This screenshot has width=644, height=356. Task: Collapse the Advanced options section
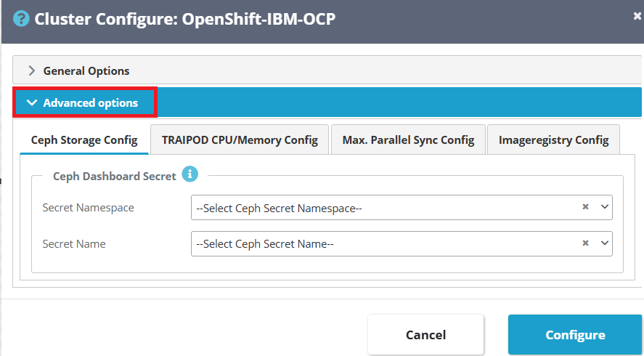[x=327, y=102]
